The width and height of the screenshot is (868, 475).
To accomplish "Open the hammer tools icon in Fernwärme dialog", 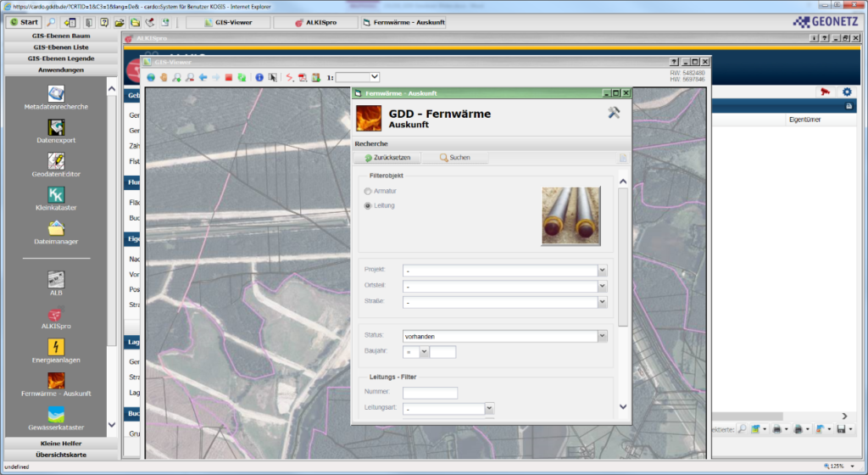I will (614, 112).
